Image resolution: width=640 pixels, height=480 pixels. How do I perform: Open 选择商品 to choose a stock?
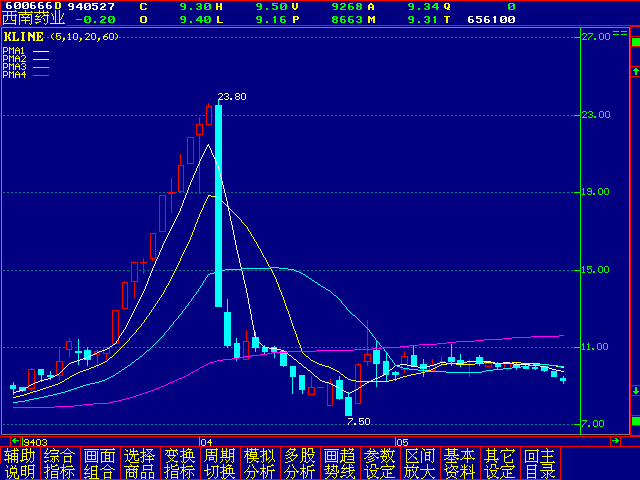140,463
